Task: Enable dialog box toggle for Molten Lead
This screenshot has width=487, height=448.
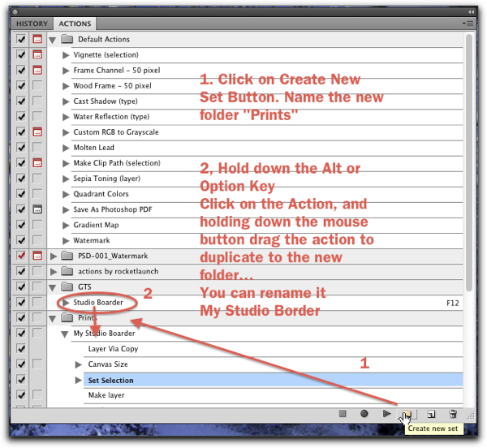Action: (37, 147)
